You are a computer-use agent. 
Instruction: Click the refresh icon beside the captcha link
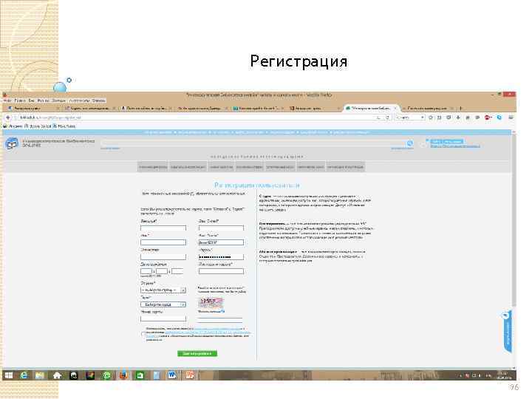[x=222, y=311]
